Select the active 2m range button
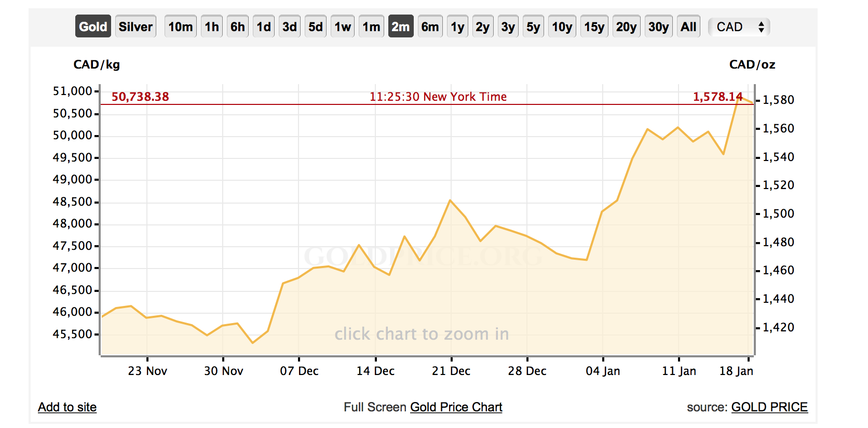The width and height of the screenshot is (868, 428). coord(400,27)
